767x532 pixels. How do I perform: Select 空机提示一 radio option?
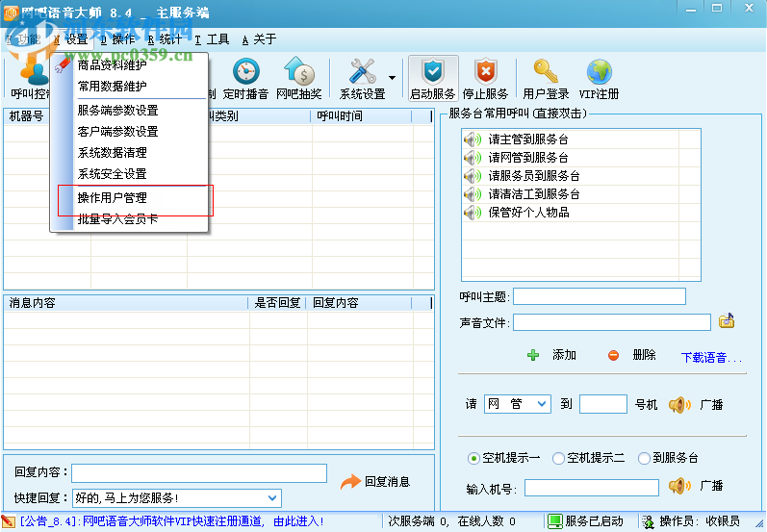[x=473, y=458]
